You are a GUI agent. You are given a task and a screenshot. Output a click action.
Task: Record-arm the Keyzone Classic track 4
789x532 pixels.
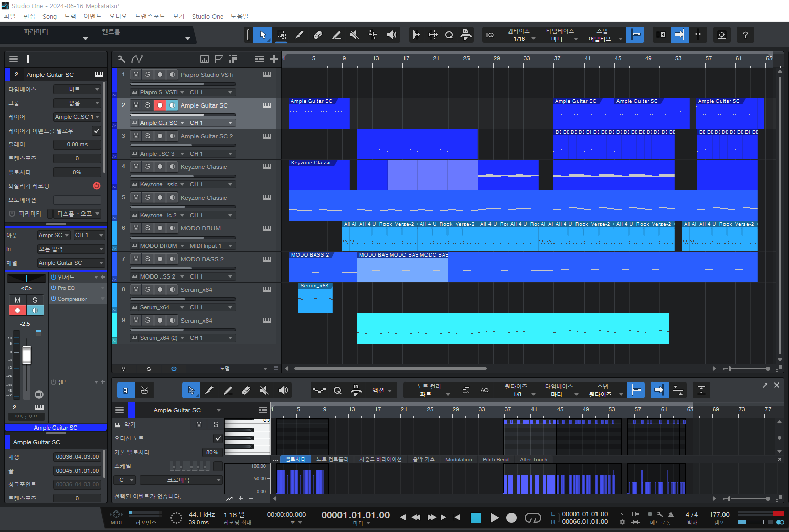pos(160,166)
